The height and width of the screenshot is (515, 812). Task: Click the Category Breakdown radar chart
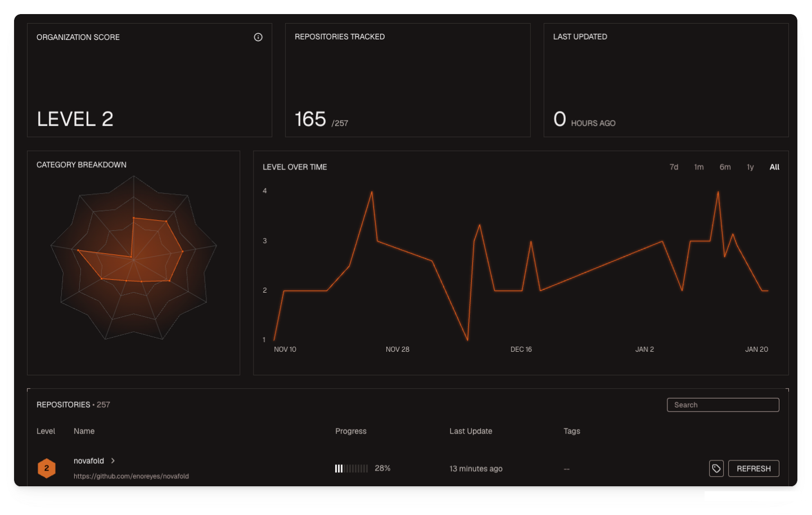tap(133, 259)
